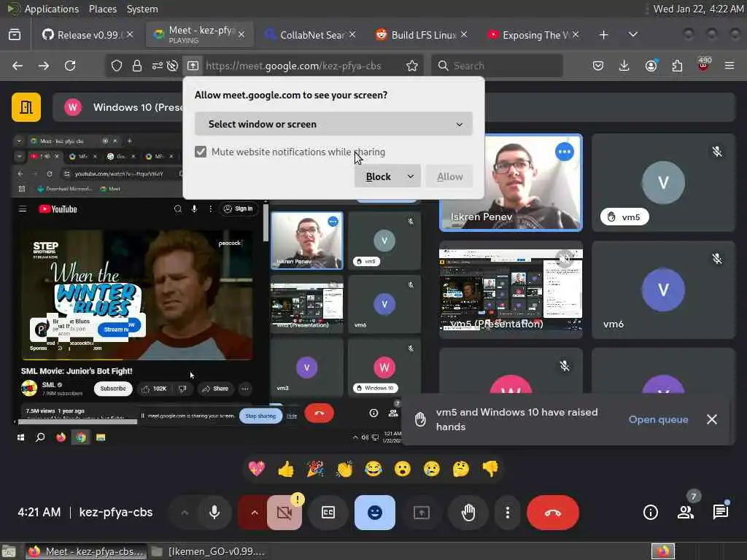Send the clapping hands reaction

344,469
